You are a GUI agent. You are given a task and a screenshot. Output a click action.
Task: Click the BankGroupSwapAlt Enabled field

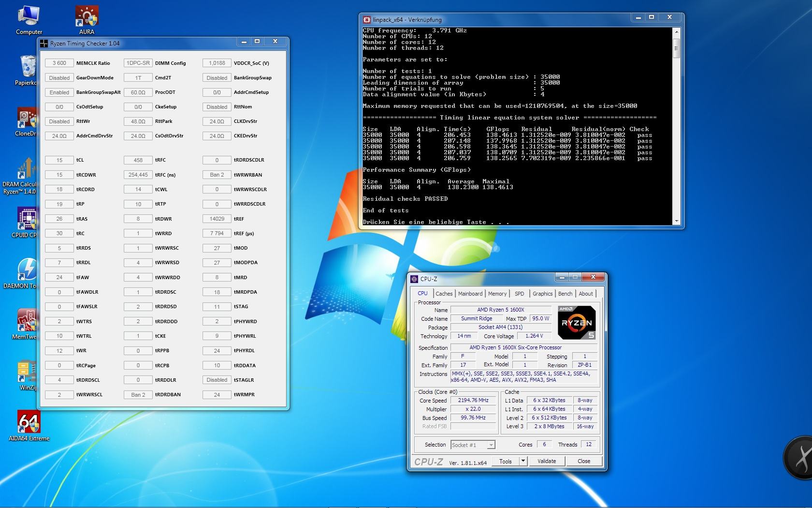pos(59,92)
